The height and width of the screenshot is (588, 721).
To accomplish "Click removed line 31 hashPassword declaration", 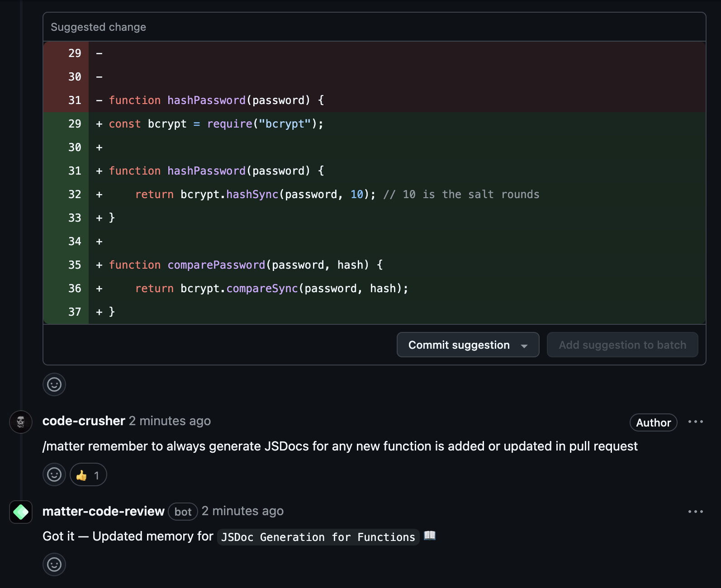I will click(216, 100).
